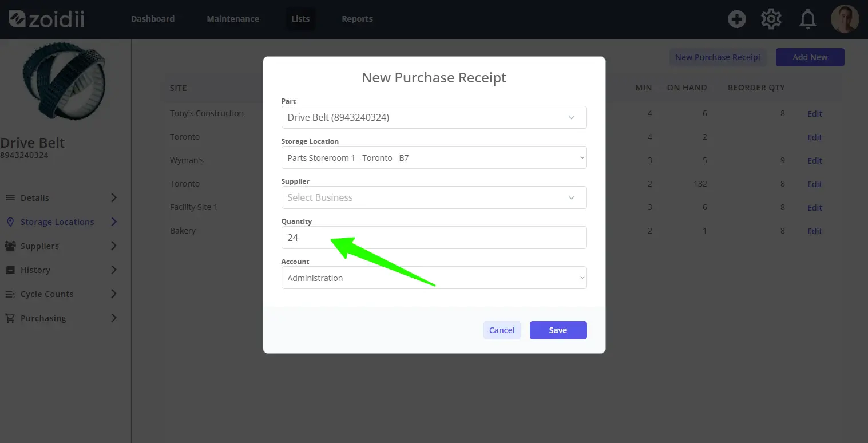Open the Part dropdown showing Drive Belt
The image size is (868, 443).
(x=434, y=117)
